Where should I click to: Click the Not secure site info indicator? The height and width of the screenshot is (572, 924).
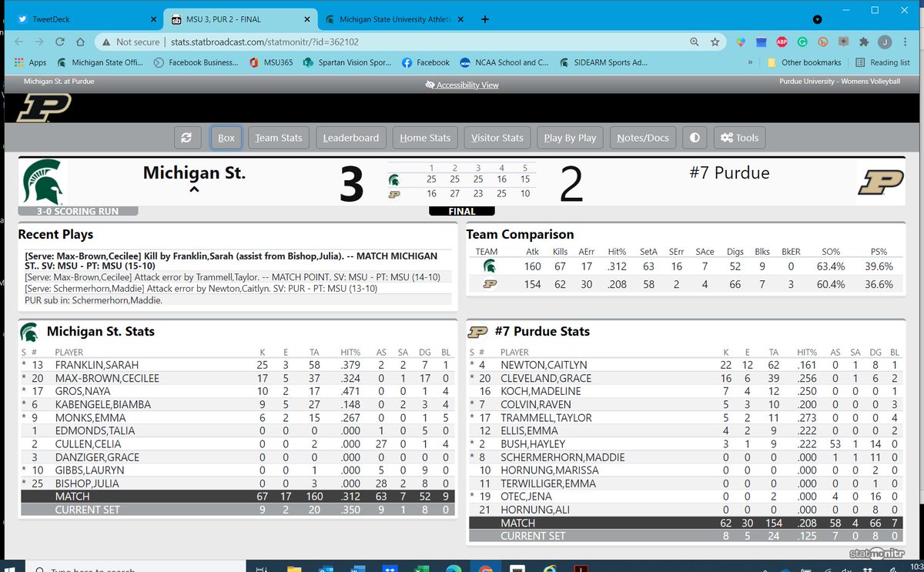pyautogui.click(x=130, y=42)
